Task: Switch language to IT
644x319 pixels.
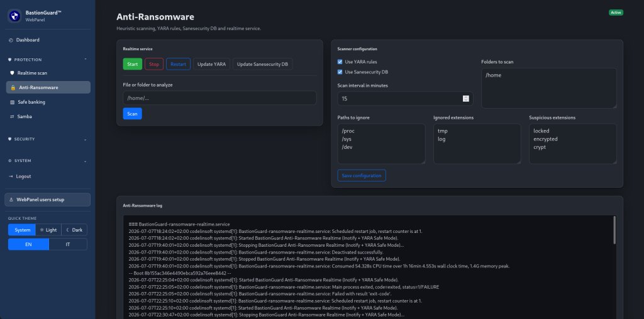Action: point(68,244)
